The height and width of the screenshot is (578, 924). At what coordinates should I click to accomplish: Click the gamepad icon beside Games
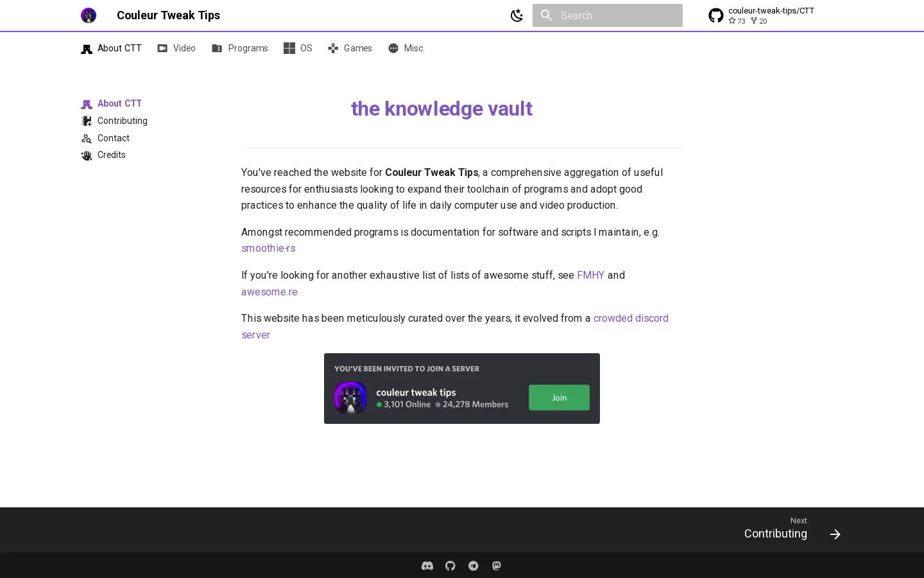pyautogui.click(x=333, y=48)
